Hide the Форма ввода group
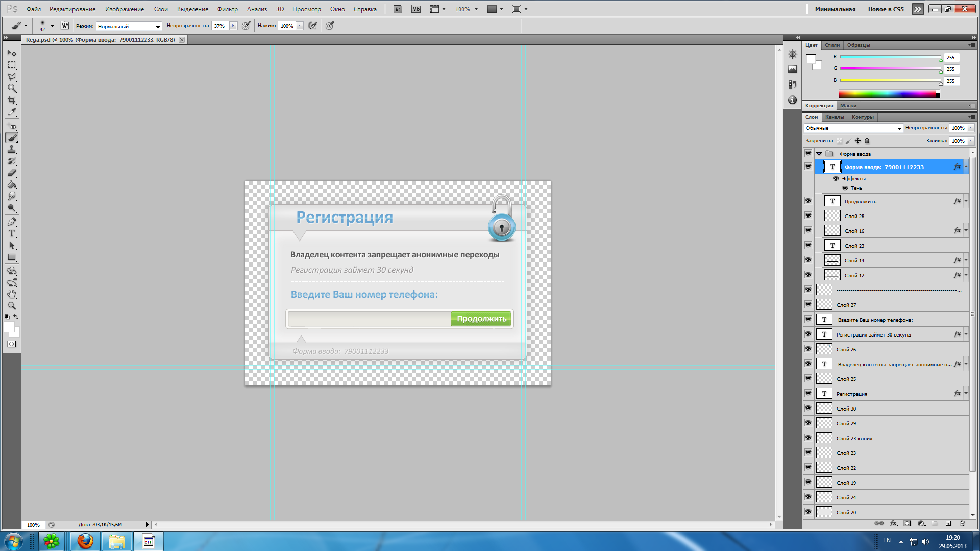Viewport: 980px width, 552px height. (x=808, y=153)
